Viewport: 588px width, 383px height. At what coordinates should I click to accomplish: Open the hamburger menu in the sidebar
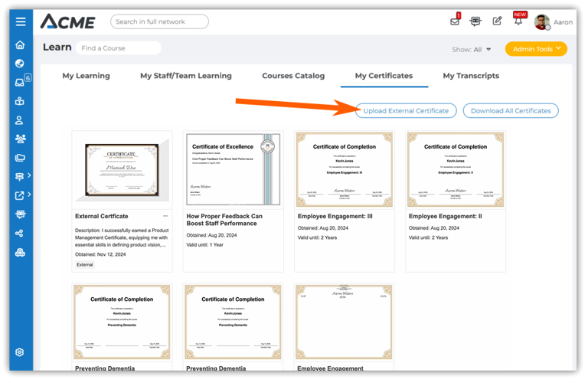click(20, 22)
